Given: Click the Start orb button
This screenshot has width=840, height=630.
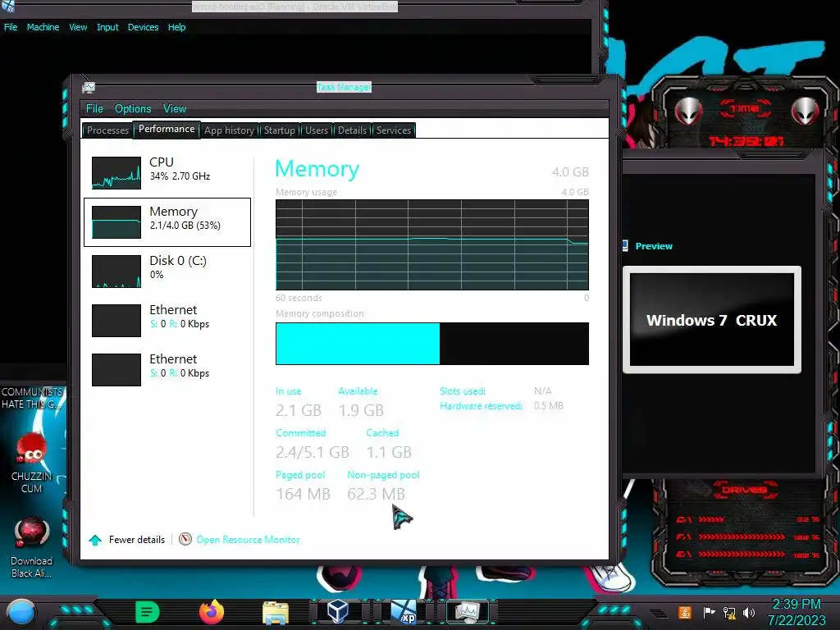Looking at the screenshot, I should pyautogui.click(x=21, y=612).
